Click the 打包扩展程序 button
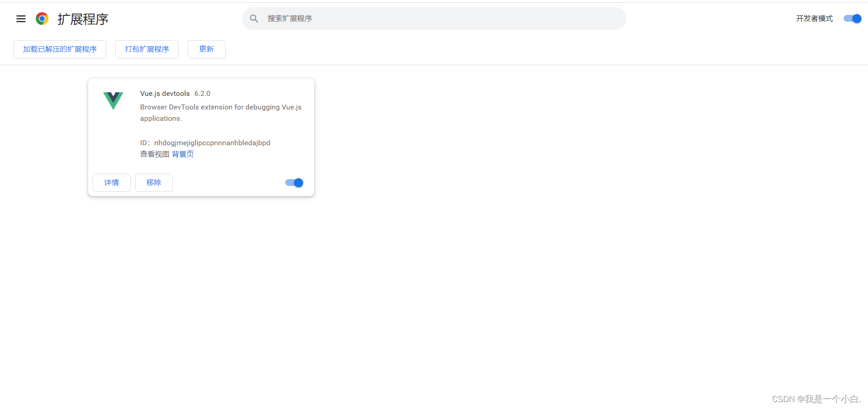868x408 pixels. click(146, 49)
